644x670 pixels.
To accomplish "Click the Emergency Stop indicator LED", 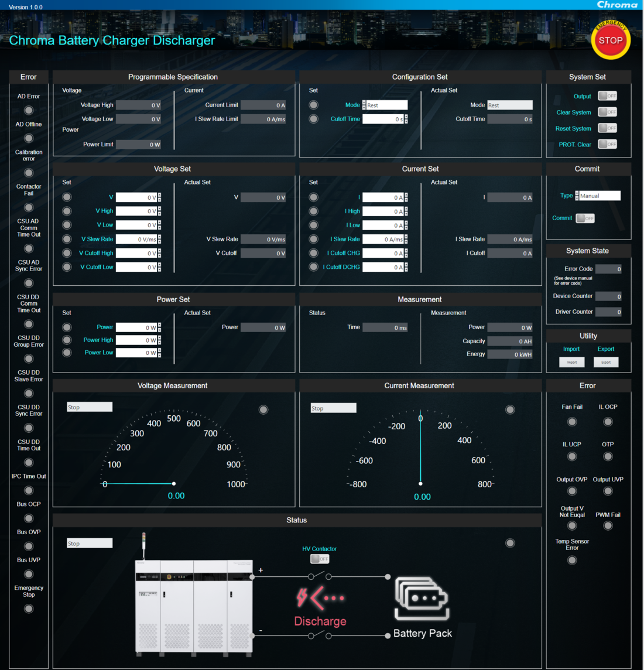I will point(29,609).
